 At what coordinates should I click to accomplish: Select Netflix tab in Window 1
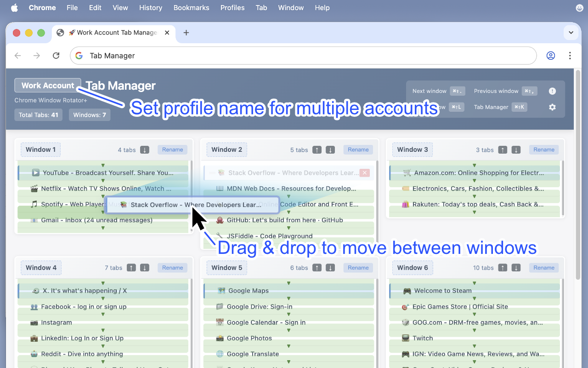(103, 189)
